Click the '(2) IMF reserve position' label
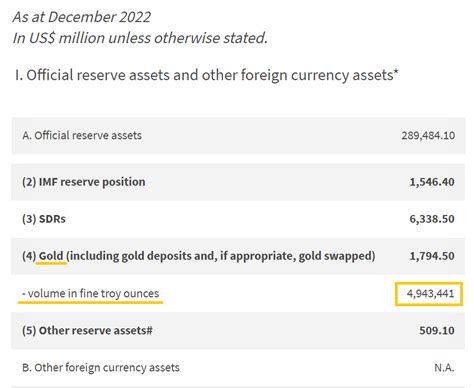The height and width of the screenshot is (388, 474). (x=84, y=182)
